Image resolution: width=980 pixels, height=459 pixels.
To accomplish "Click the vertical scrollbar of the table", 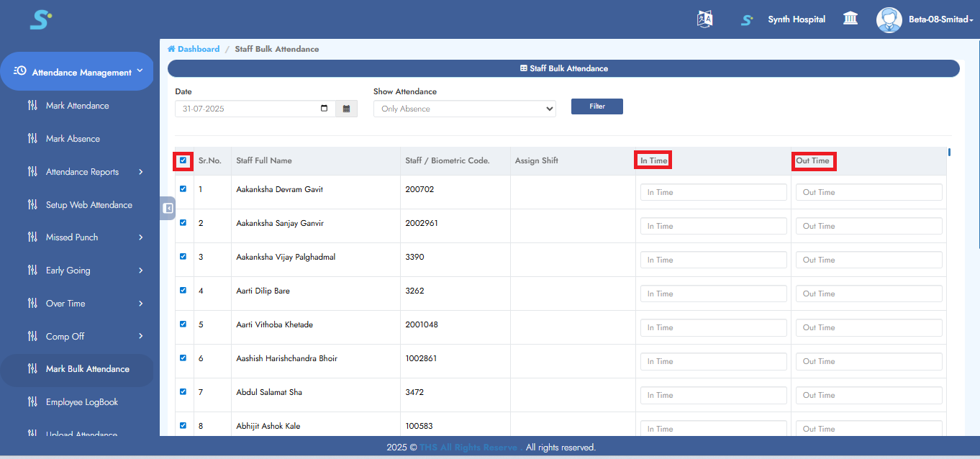I will (949, 152).
